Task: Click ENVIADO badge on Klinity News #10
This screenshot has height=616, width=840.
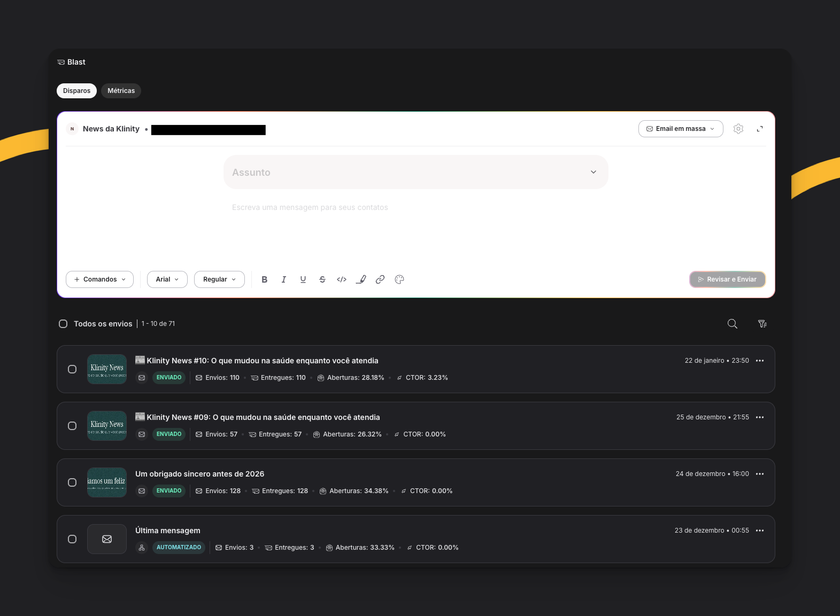Action: [169, 378]
